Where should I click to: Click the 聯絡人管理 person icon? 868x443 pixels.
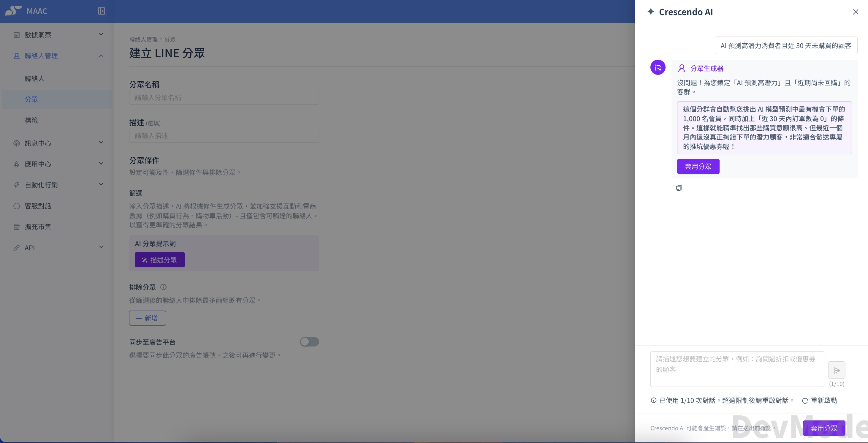(17, 56)
